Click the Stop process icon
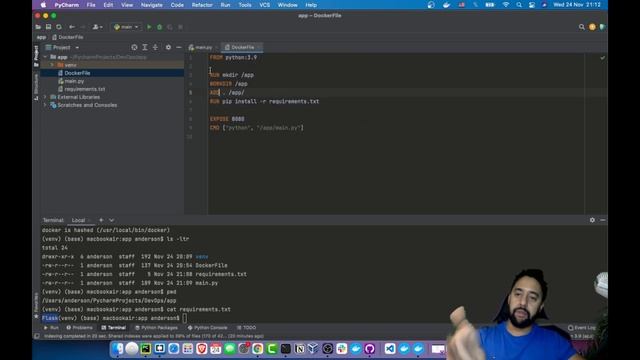Screen dimensions: 640x360 [x=180, y=27]
